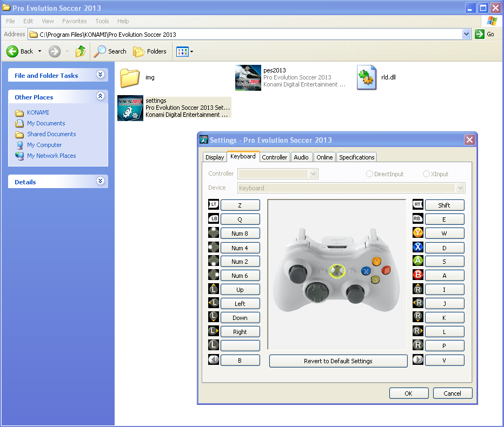Click the left stick press icon beside empty key
504x427 pixels.
214,345
